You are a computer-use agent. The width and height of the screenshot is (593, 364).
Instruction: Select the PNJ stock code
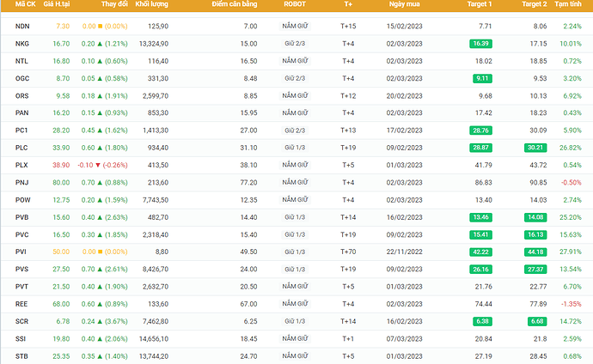tap(22, 182)
